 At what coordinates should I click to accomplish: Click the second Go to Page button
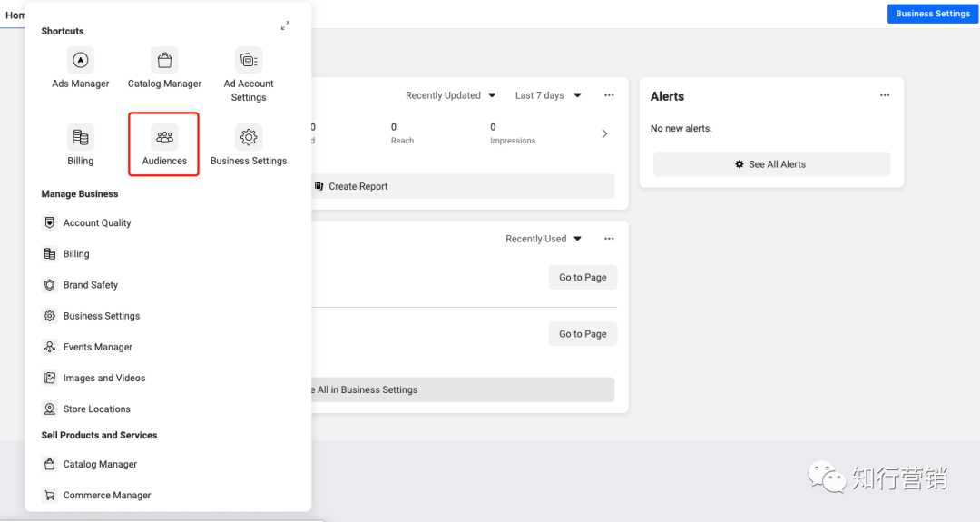pos(583,334)
